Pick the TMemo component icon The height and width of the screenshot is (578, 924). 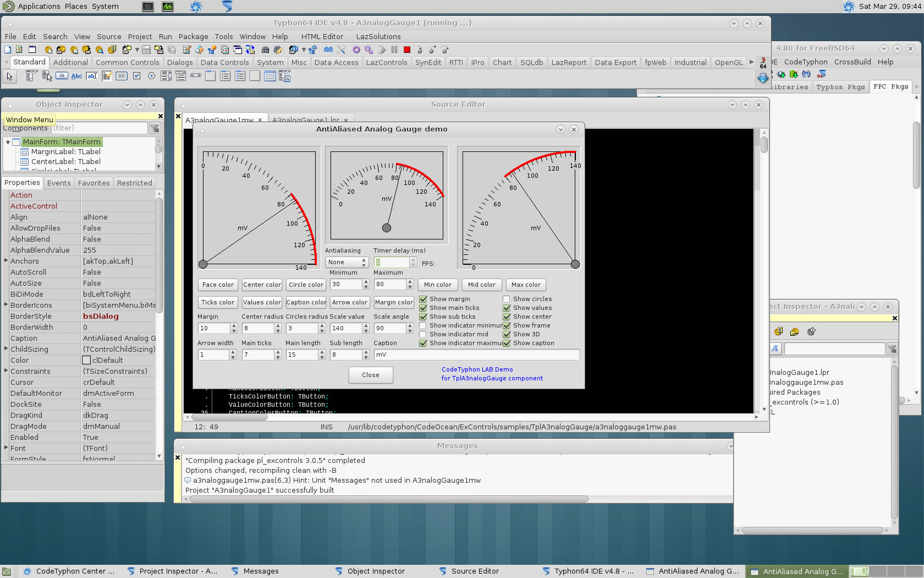pos(107,76)
